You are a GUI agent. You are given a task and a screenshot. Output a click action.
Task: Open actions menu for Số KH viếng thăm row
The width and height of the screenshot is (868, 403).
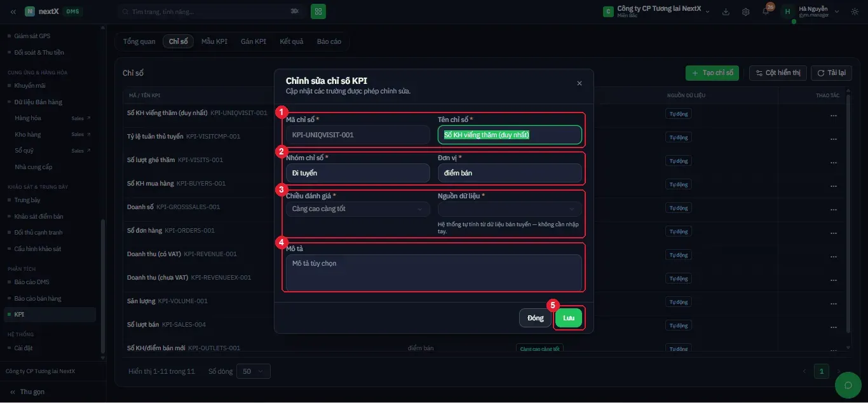pyautogui.click(x=833, y=115)
